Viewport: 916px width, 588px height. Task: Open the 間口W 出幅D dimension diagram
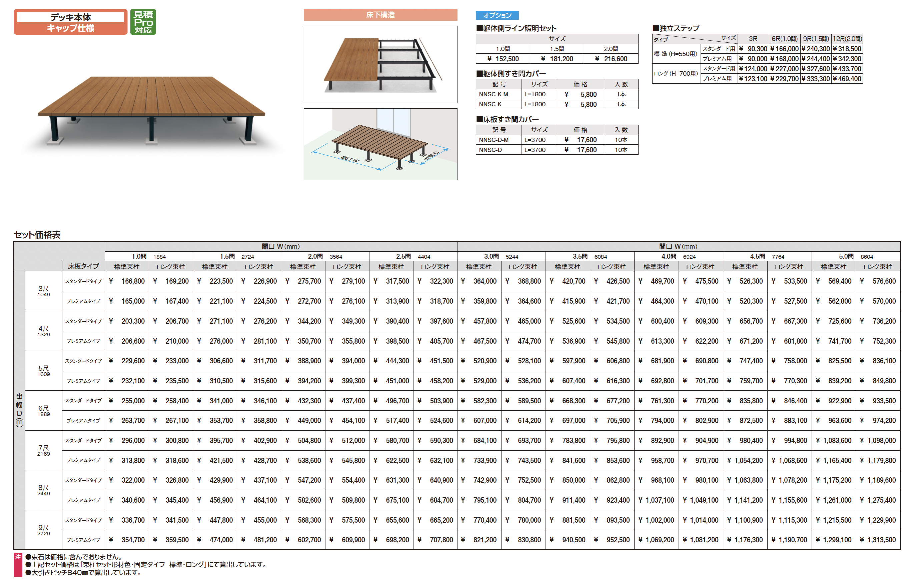click(x=380, y=144)
